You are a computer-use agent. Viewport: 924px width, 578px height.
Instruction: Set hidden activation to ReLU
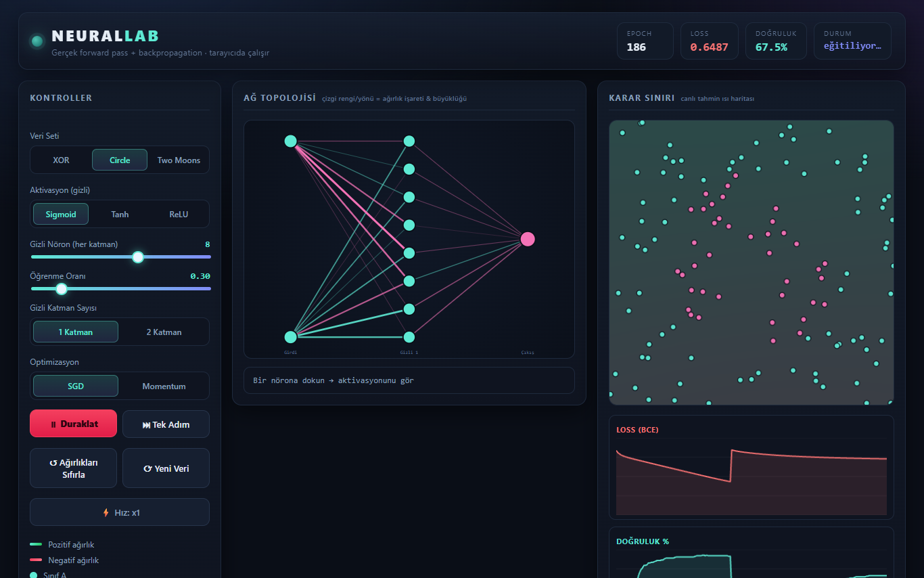point(179,215)
